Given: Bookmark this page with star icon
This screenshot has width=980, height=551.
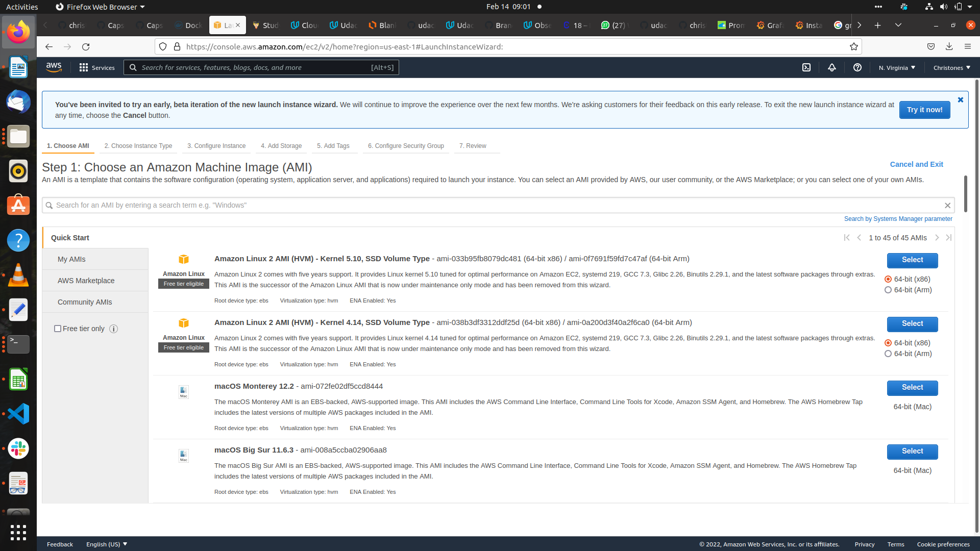Looking at the screenshot, I should click(x=854, y=47).
